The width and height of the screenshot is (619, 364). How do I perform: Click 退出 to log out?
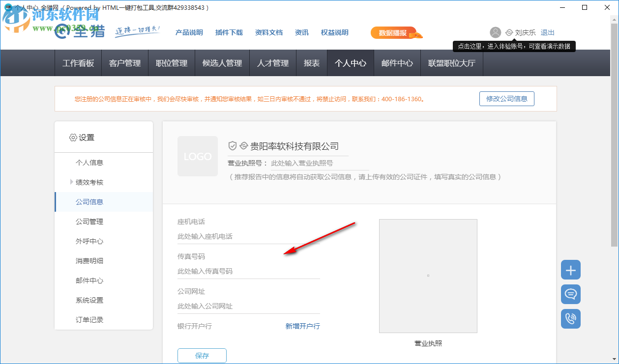pos(547,32)
